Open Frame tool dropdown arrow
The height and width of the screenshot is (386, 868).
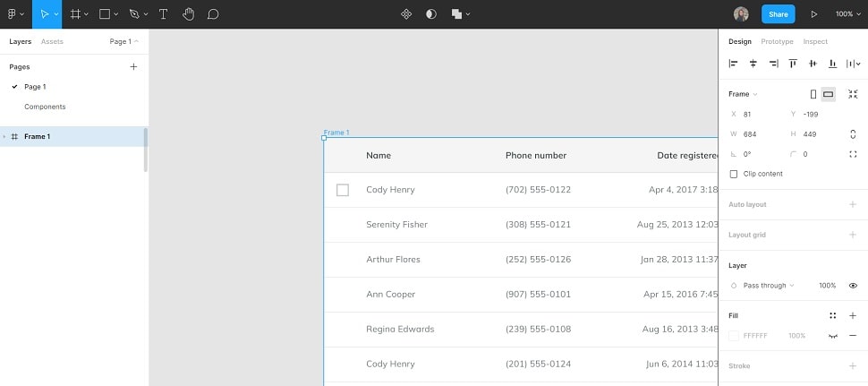[x=87, y=15]
